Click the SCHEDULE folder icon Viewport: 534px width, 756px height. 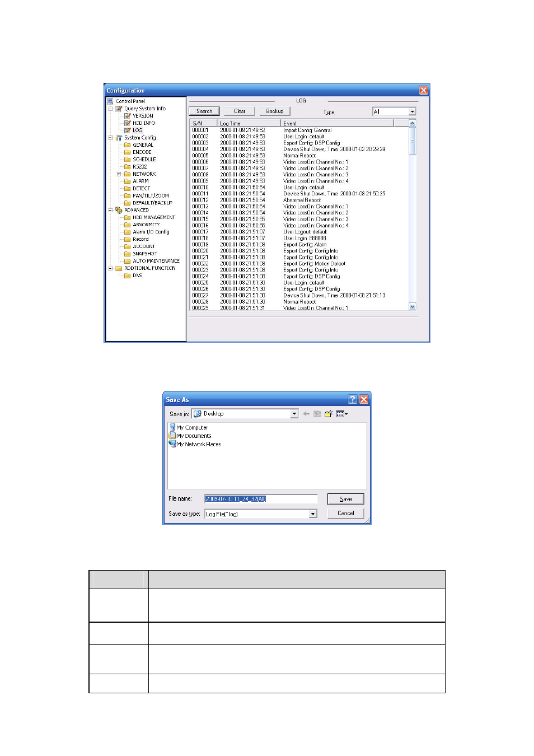(x=128, y=160)
